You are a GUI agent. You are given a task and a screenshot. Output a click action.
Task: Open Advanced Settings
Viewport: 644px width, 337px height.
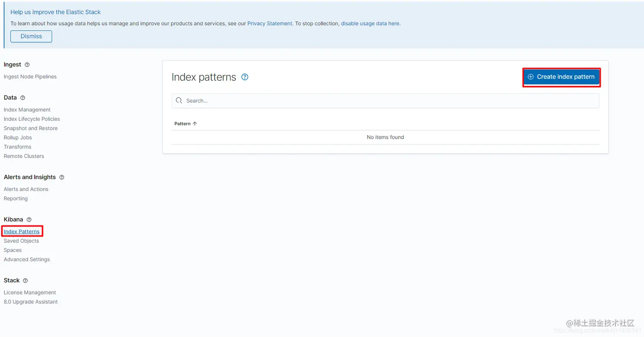[x=27, y=260]
